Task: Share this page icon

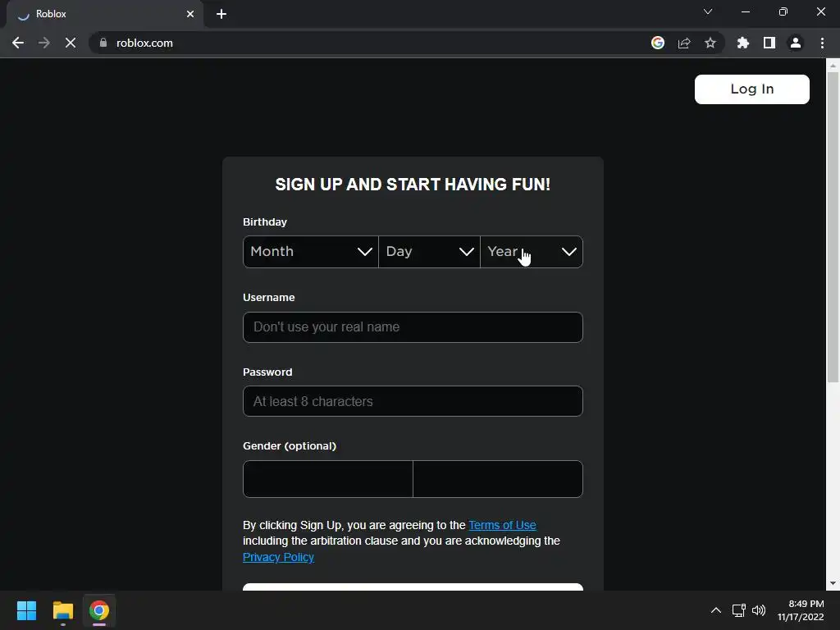Action: pyautogui.click(x=684, y=43)
